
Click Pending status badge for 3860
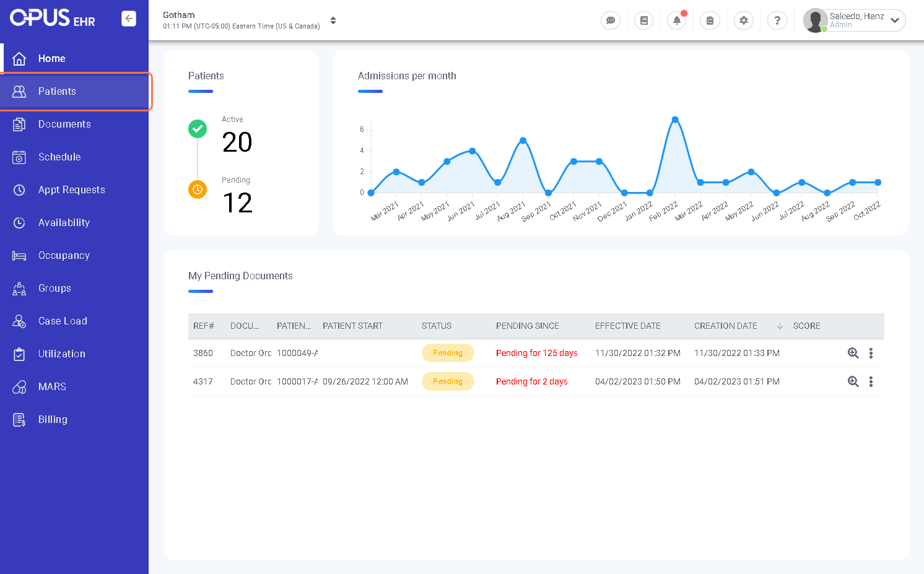pos(448,353)
